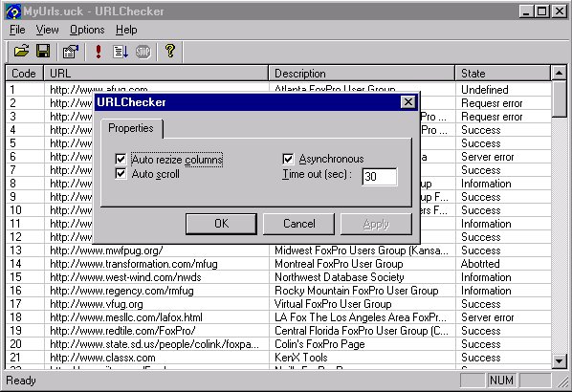Viewport: 572px width, 392px height.
Task: Click the State column header
Action: 503,74
